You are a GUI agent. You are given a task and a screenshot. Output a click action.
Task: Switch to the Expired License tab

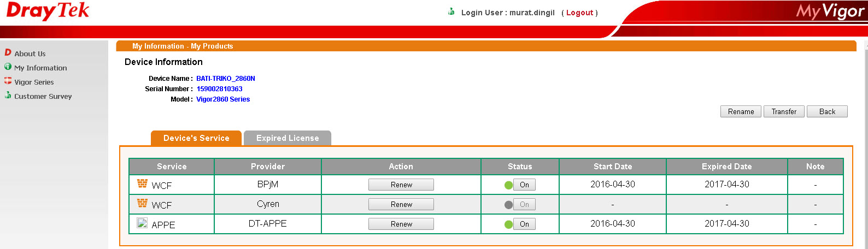pyautogui.click(x=288, y=138)
